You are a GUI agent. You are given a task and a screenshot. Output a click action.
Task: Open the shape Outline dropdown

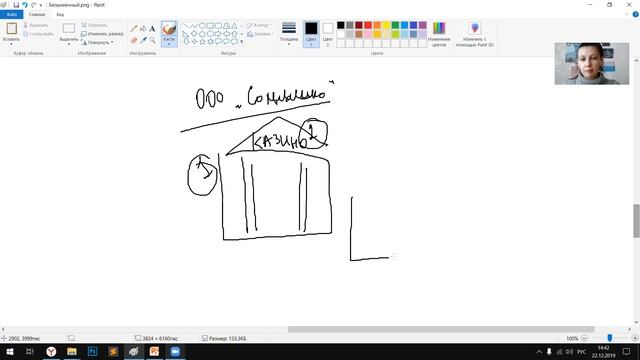coord(260,25)
